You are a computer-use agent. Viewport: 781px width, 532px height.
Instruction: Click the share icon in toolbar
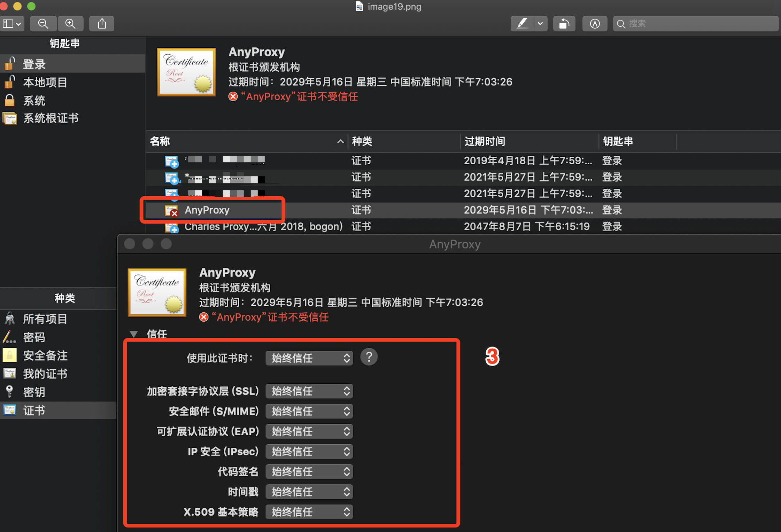(102, 24)
